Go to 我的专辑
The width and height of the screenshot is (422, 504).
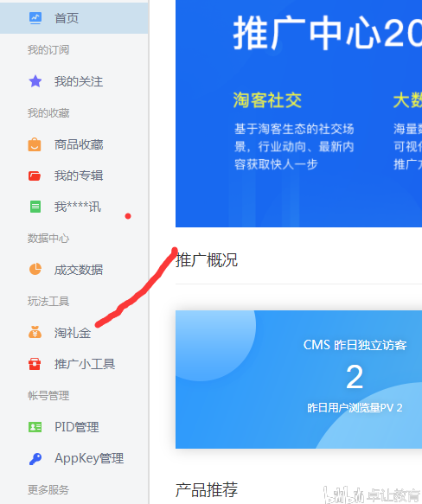(x=79, y=175)
